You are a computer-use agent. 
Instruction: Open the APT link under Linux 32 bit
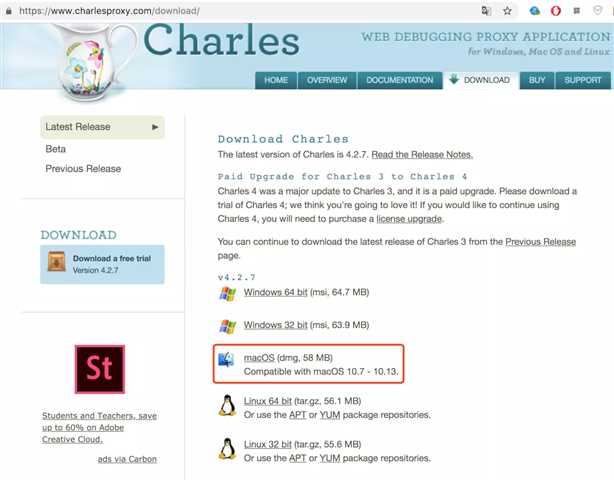click(297, 458)
